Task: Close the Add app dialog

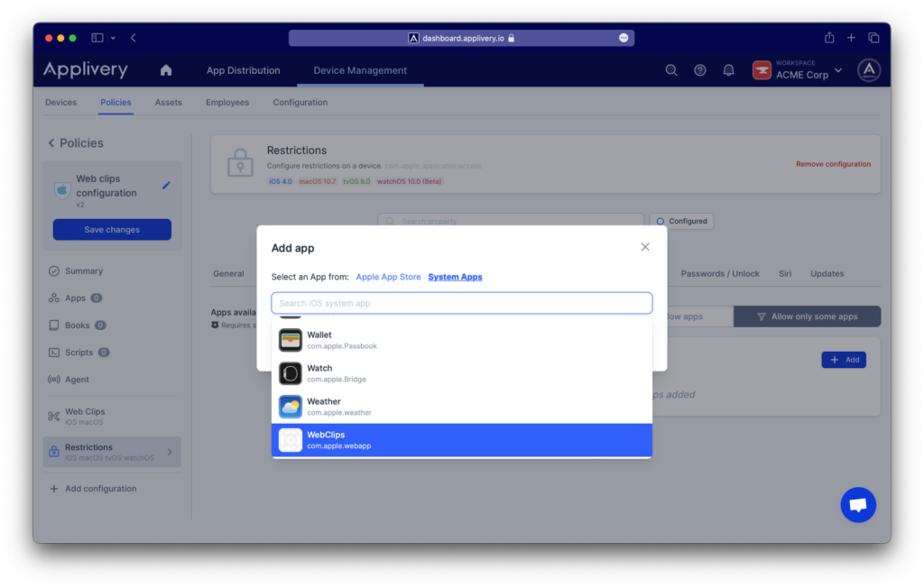Action: tap(645, 247)
